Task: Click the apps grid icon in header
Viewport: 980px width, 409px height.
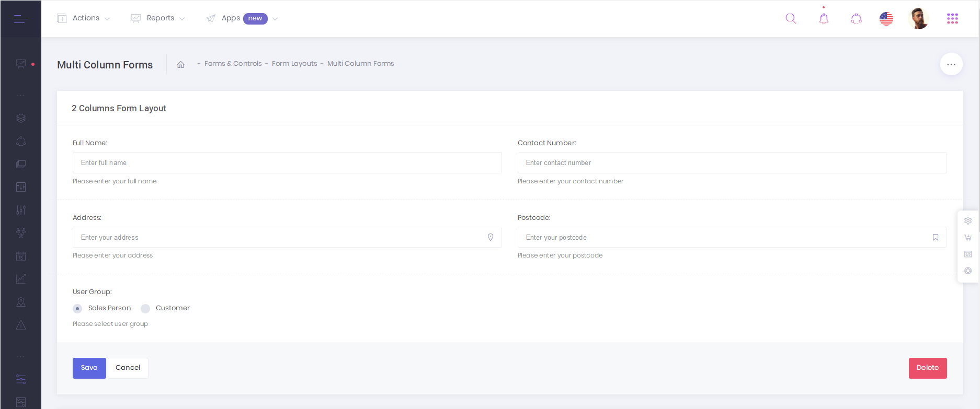Action: 952,19
